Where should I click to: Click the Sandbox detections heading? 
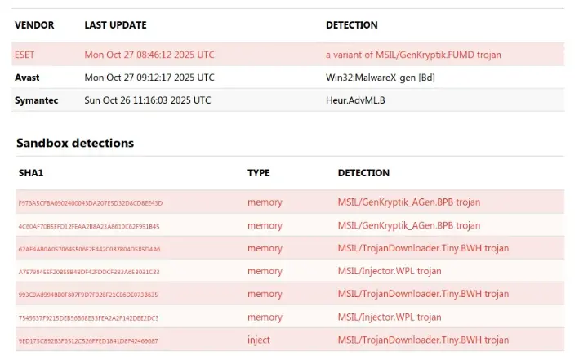coord(75,143)
